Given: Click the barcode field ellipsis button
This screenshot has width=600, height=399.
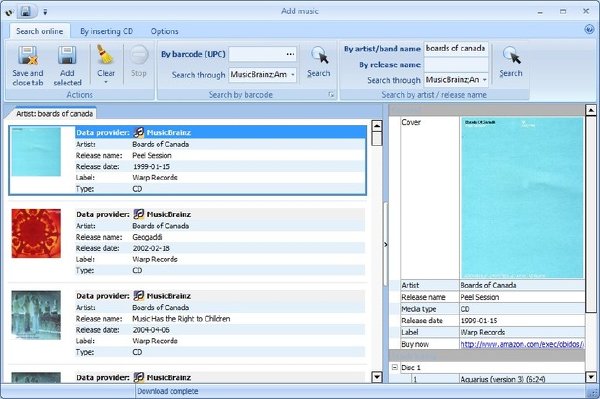Looking at the screenshot, I should point(290,54).
